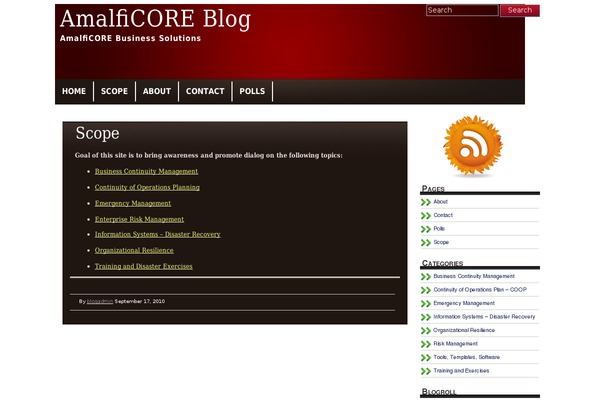Open the Continuity of Operations Plan – COOP category
This screenshot has width=600, height=400.
480,290
